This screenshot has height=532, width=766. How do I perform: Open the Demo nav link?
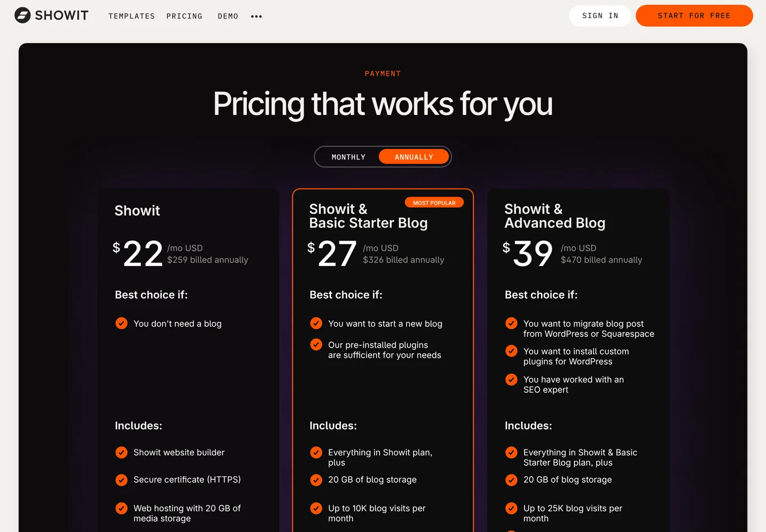tap(228, 16)
